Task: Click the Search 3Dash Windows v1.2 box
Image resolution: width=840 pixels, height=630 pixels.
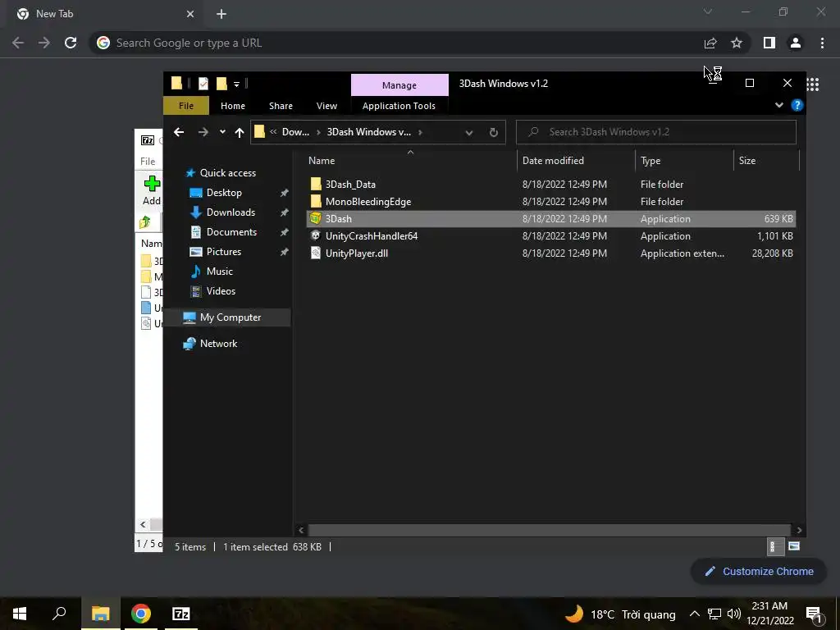Action: [655, 132]
